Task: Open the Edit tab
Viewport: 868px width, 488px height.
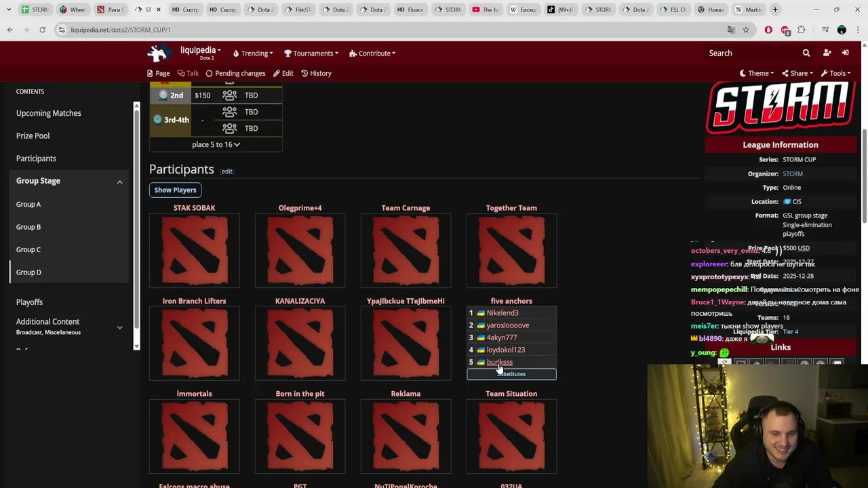Action: 283,73
